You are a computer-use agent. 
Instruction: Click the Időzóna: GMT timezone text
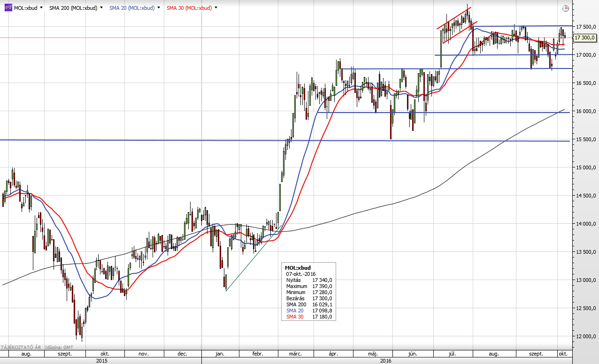[58, 347]
